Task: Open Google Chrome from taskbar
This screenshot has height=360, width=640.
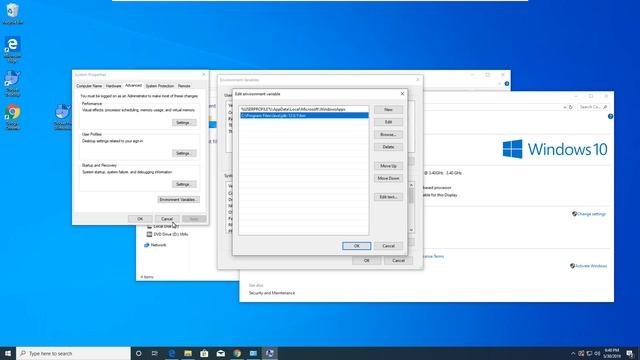Action: 237,353
